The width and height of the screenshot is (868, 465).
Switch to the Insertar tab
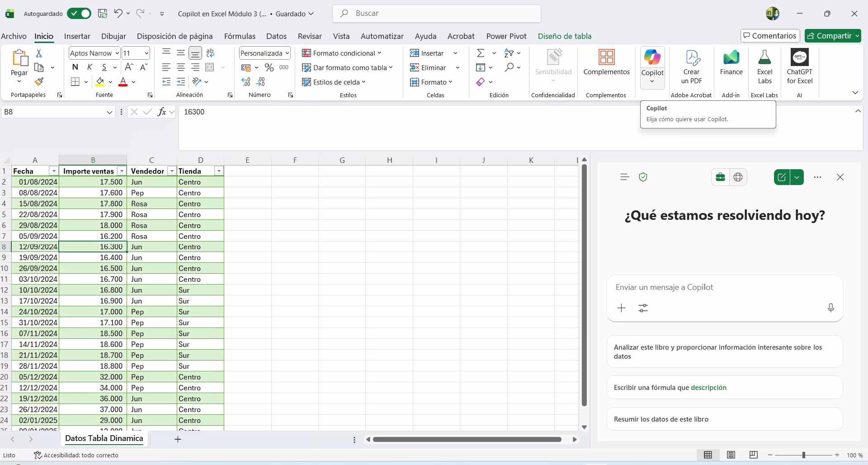pyautogui.click(x=77, y=36)
